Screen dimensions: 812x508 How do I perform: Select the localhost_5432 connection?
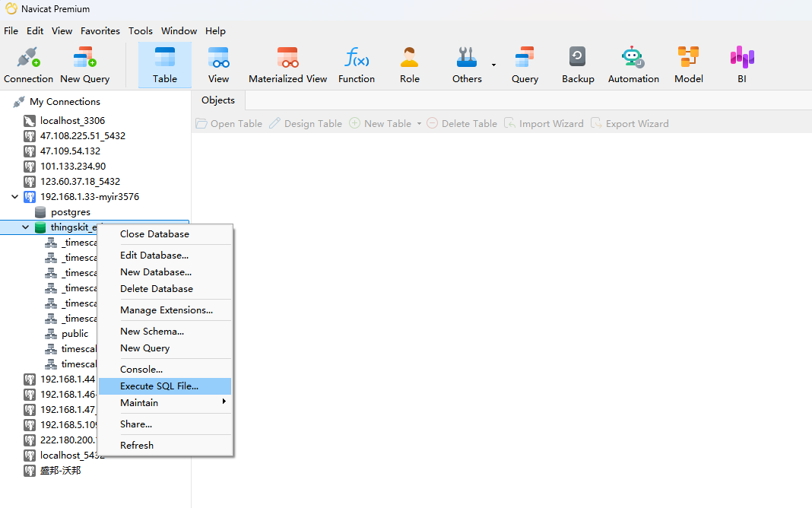[68, 456]
